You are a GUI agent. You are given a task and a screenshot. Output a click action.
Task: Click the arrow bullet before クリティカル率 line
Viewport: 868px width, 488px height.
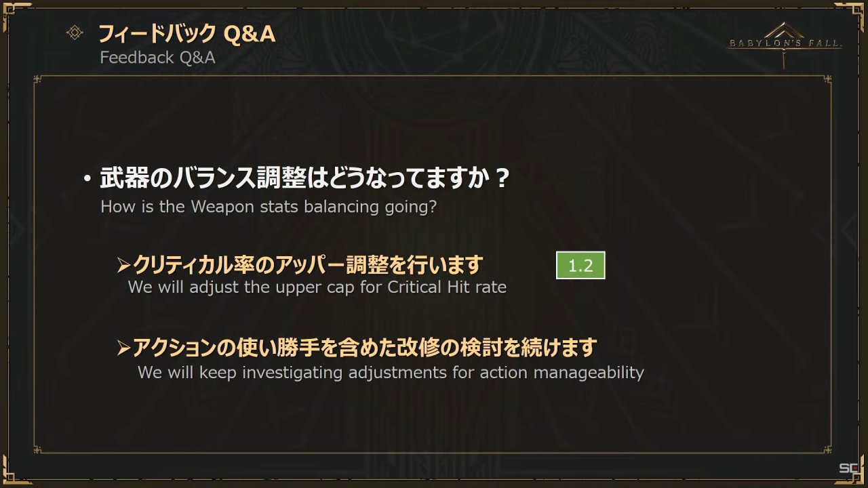(123, 264)
